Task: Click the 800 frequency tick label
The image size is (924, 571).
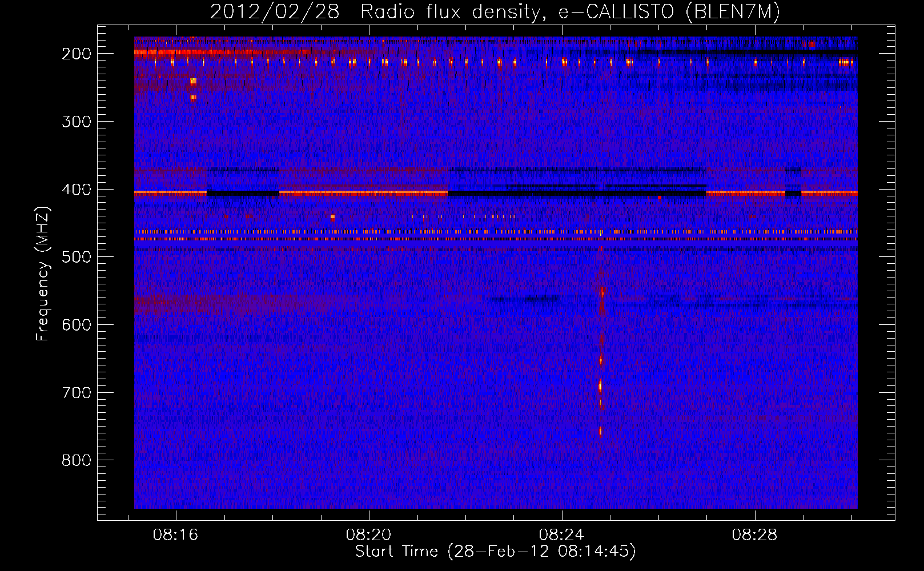Action: point(77,460)
